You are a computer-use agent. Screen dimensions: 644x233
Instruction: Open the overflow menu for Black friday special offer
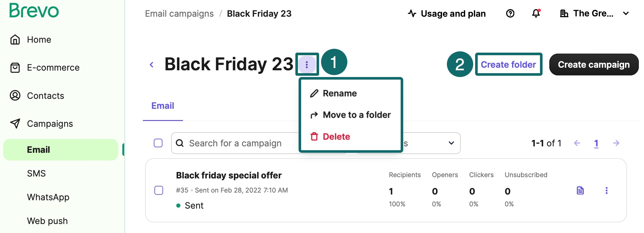(607, 190)
